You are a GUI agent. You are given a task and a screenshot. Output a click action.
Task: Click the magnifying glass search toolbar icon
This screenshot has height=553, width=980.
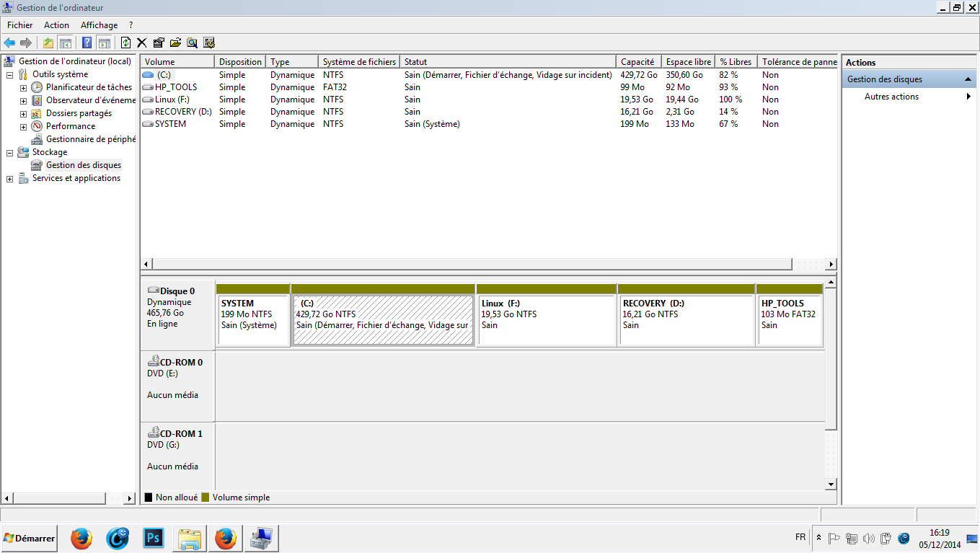[x=193, y=43]
